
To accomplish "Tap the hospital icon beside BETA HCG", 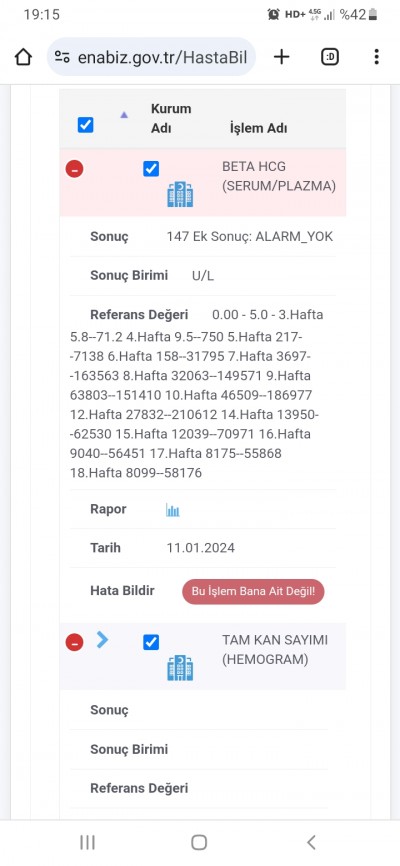I will 180,196.
